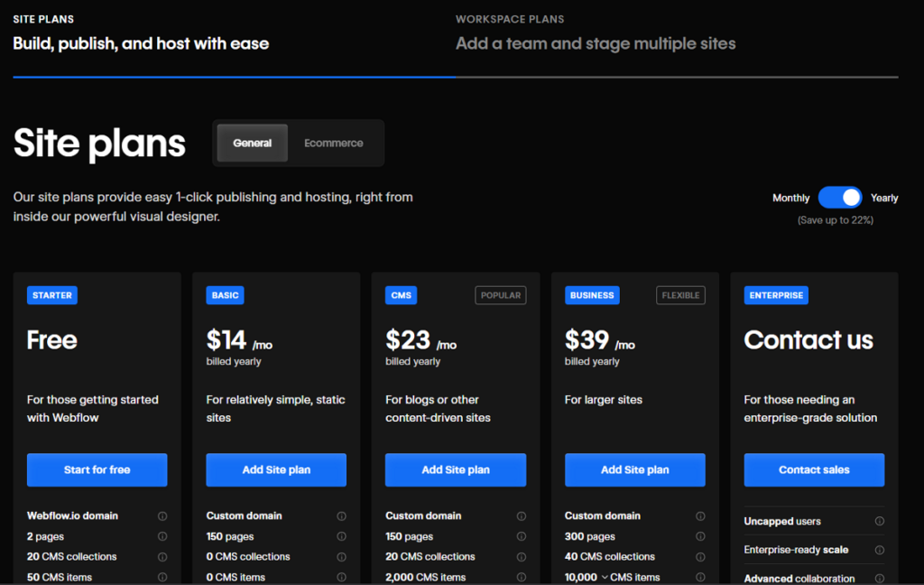Click the Webflow.io domain feature text

[x=72, y=516]
